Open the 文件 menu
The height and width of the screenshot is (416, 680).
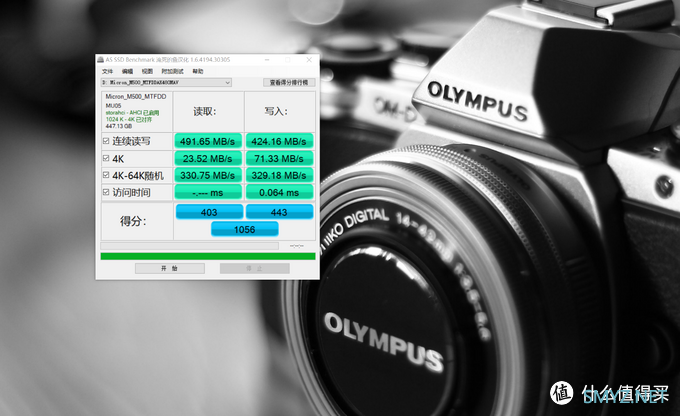pyautogui.click(x=107, y=72)
